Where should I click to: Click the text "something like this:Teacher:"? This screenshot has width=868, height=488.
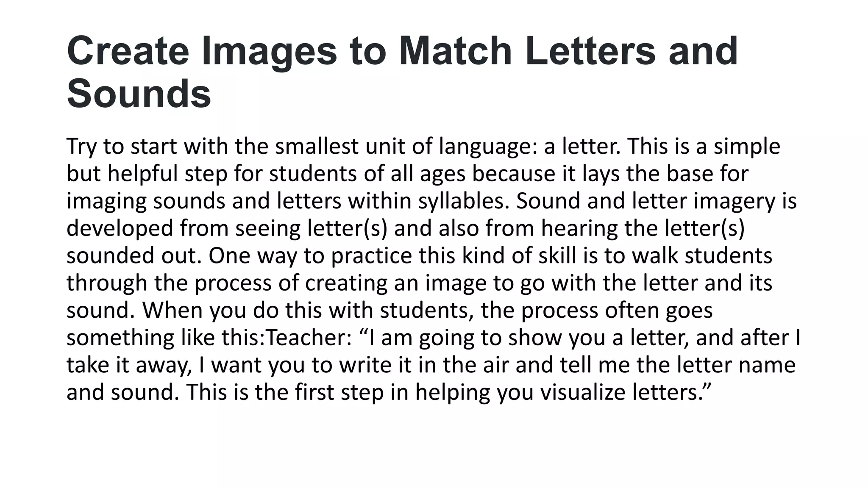click(x=209, y=338)
